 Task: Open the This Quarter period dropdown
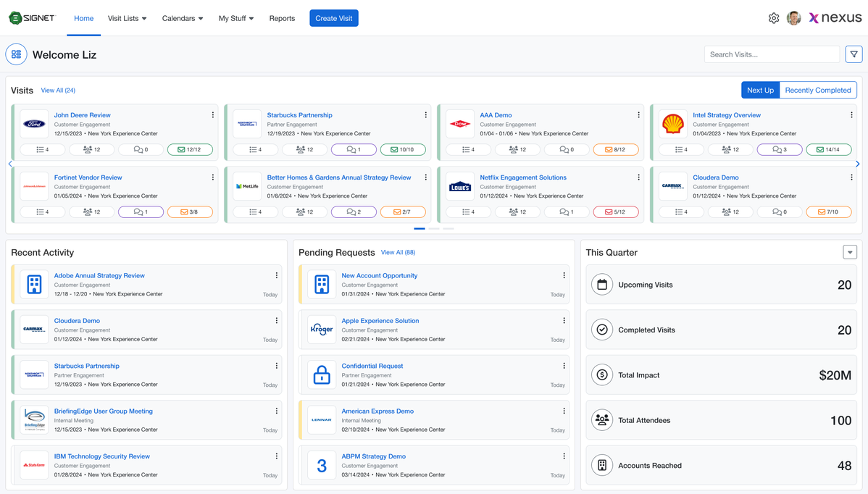tap(850, 252)
